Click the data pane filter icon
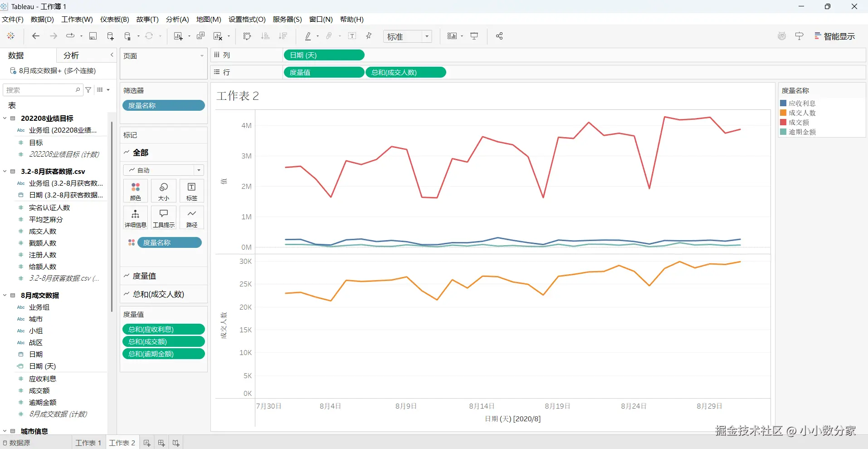Image resolution: width=868 pixels, height=449 pixels. (88, 90)
